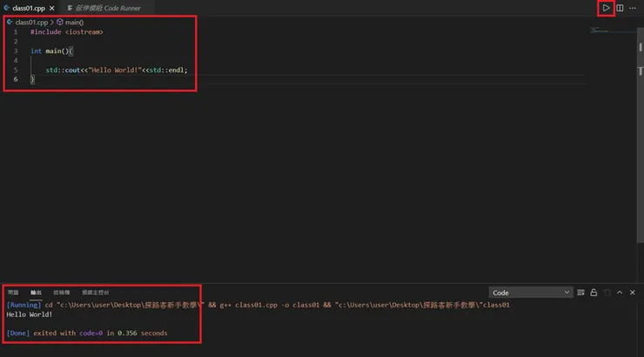Click the C++ file icon on class01.cpp tab
Image resolution: width=644 pixels, height=357 pixels.
pyautogui.click(x=7, y=8)
